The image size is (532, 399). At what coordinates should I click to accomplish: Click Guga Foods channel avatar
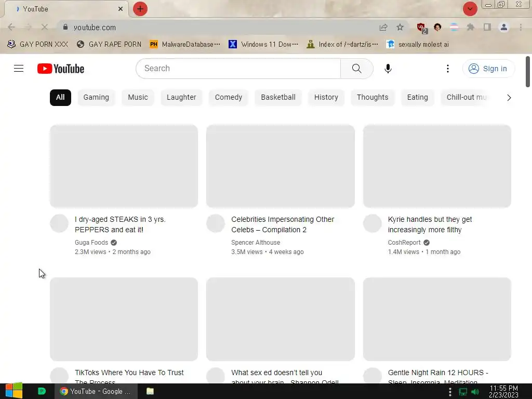(59, 223)
